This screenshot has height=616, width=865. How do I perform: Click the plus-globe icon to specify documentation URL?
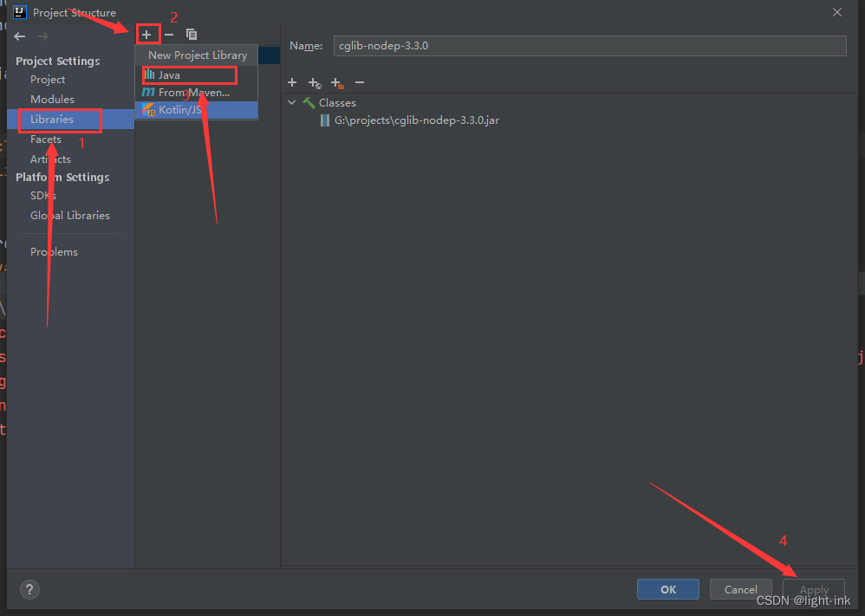(315, 82)
